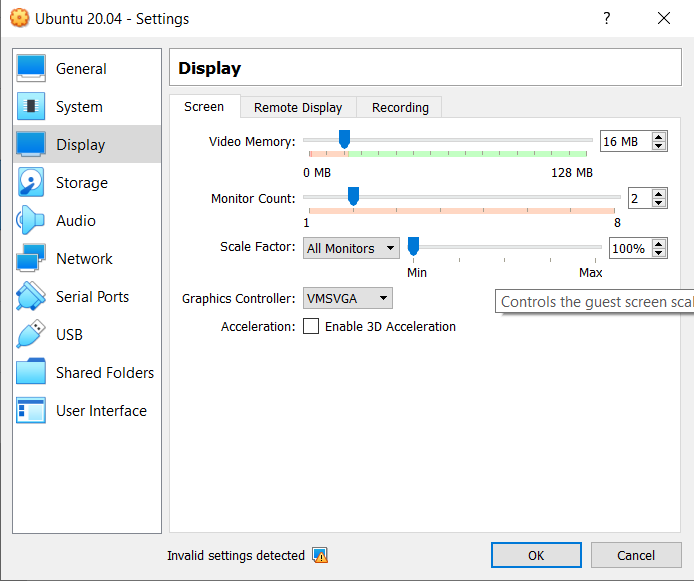Screen dimensions: 694x581
Task: Click the Scale Factor 100% field
Action: click(631, 248)
